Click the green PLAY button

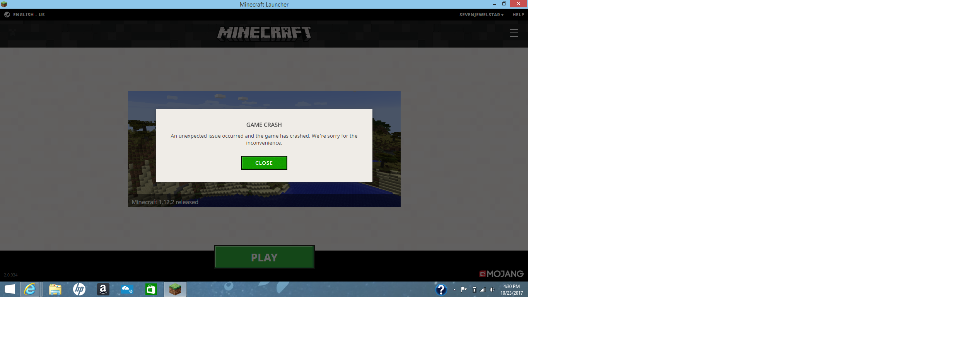(264, 257)
